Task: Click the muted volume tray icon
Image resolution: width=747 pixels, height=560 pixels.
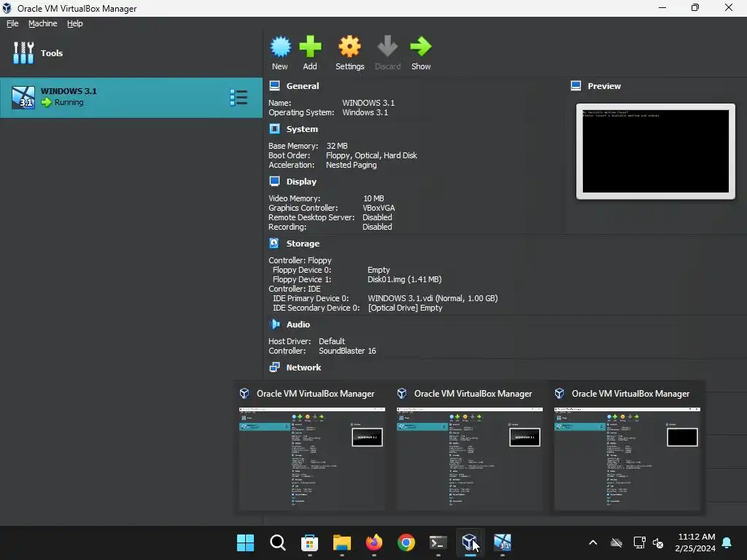Action: [658, 542]
